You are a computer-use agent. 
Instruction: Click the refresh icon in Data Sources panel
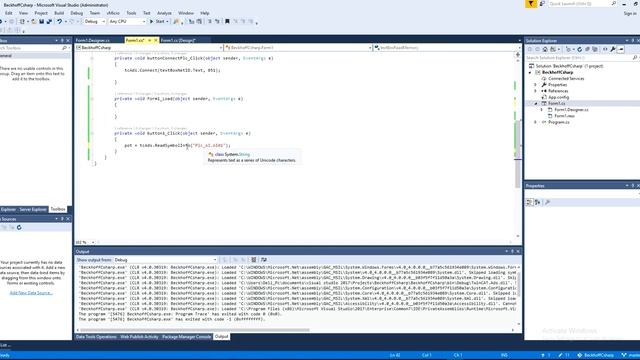coord(19,227)
